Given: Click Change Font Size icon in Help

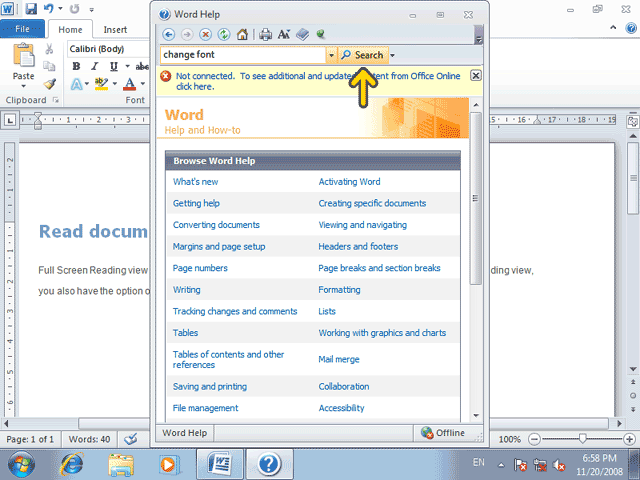Looking at the screenshot, I should point(284,35).
